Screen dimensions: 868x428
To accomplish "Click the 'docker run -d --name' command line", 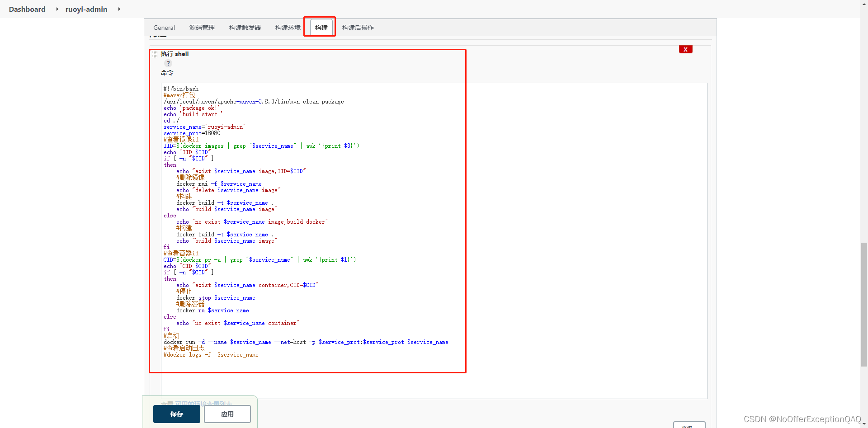I will [306, 342].
